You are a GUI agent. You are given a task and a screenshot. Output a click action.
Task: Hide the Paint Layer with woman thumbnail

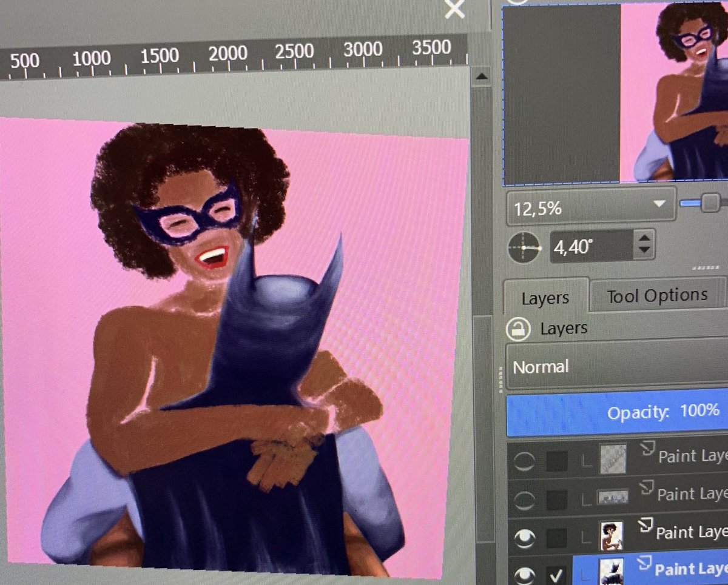[525, 537]
